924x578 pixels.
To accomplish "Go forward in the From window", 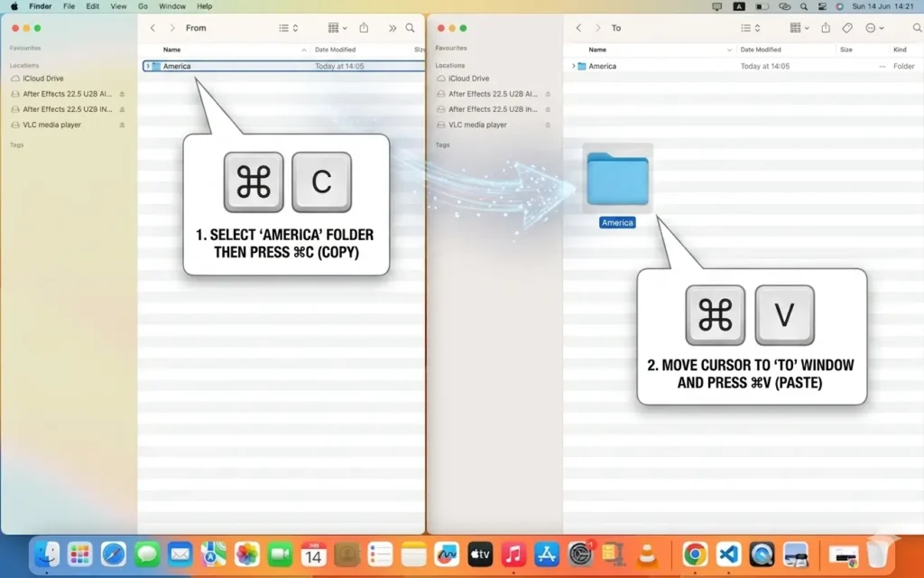I will coord(172,28).
